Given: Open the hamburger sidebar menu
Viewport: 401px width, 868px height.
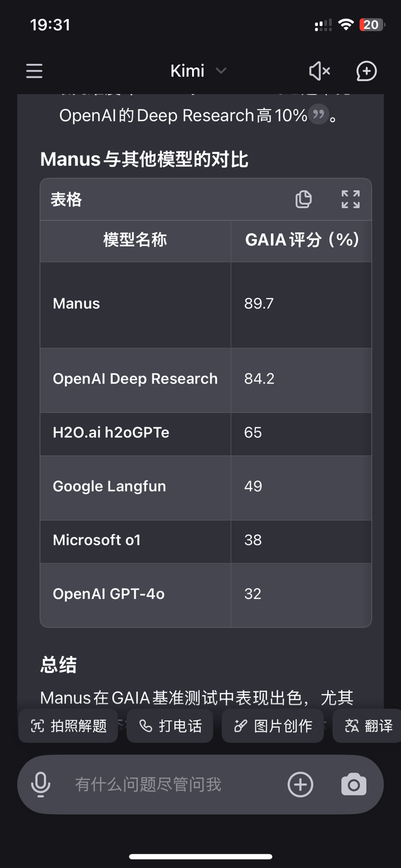Looking at the screenshot, I should coord(34,71).
